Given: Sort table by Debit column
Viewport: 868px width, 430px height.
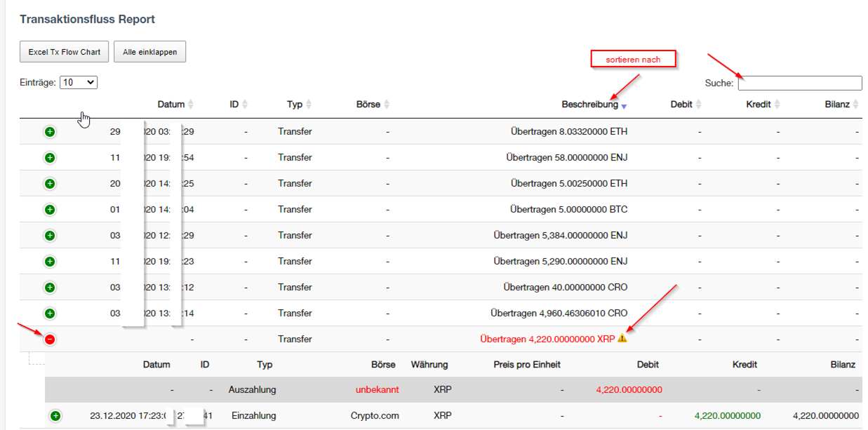Looking at the screenshot, I should tap(686, 105).
